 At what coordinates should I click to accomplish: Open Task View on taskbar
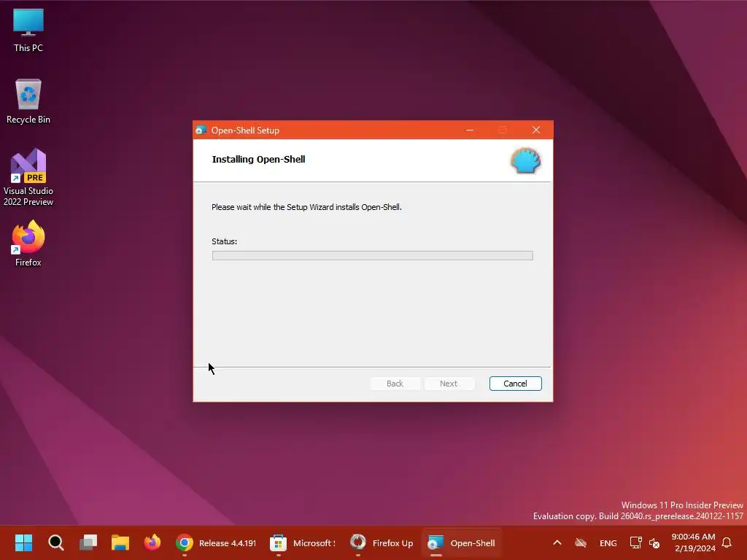pyautogui.click(x=88, y=542)
